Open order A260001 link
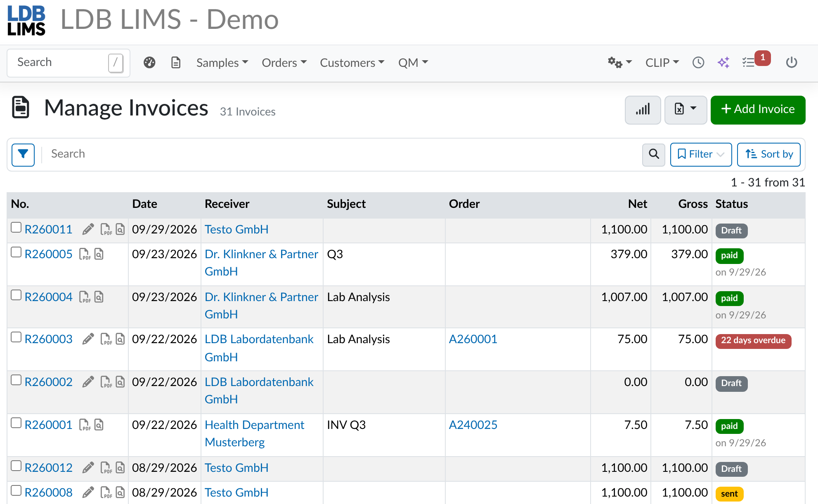Image resolution: width=818 pixels, height=504 pixels. tap(473, 339)
